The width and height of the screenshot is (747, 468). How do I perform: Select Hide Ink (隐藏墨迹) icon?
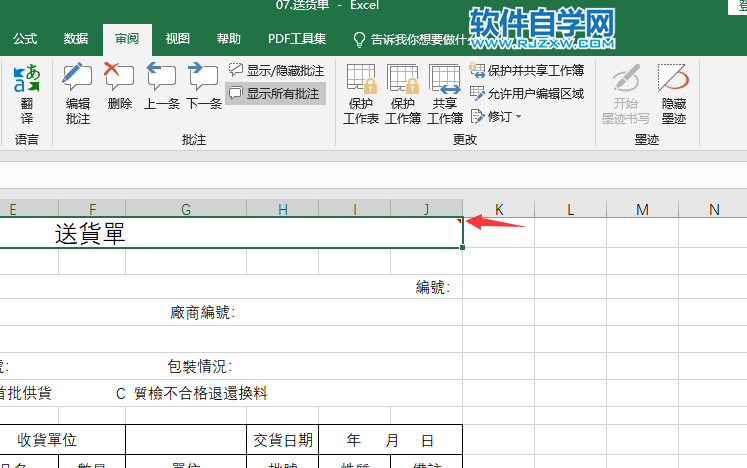(674, 93)
